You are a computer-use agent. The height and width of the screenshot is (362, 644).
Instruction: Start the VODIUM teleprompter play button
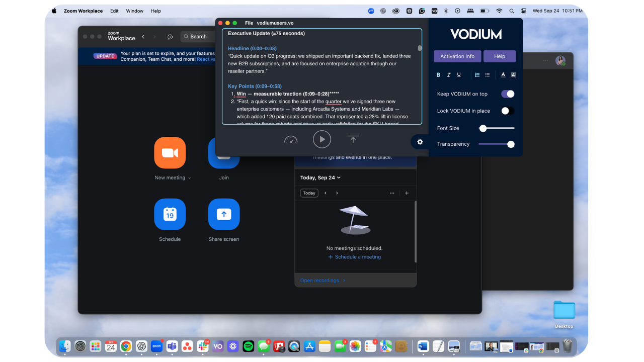point(322,139)
